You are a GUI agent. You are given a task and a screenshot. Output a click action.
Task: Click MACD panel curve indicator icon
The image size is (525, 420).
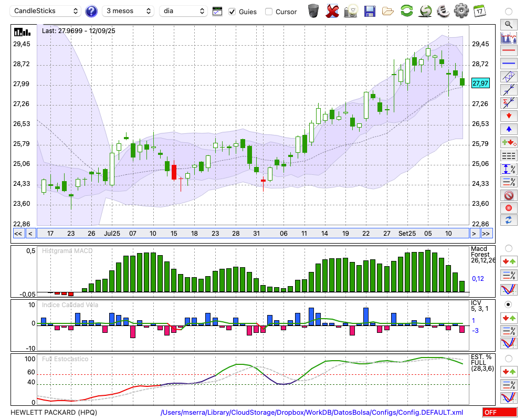pyautogui.click(x=509, y=289)
